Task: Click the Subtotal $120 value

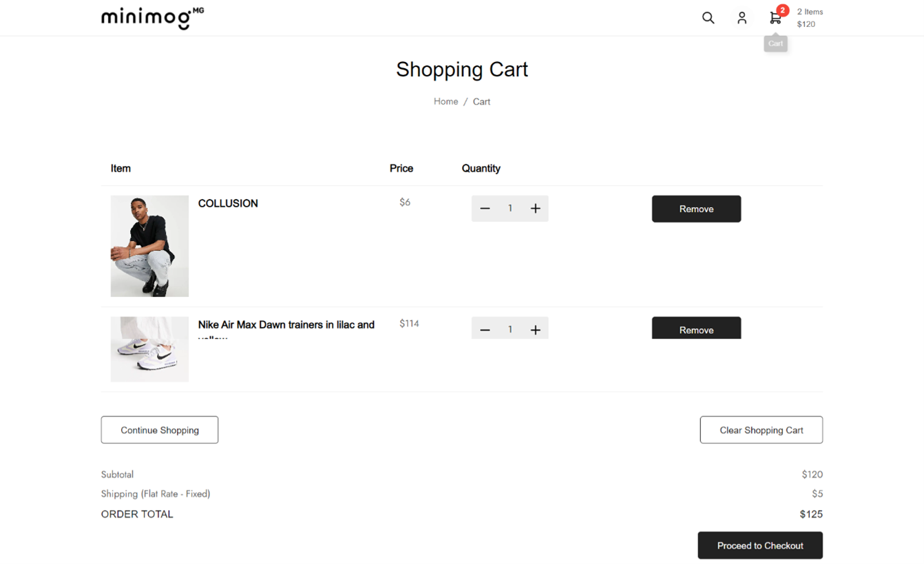Action: [x=812, y=474]
